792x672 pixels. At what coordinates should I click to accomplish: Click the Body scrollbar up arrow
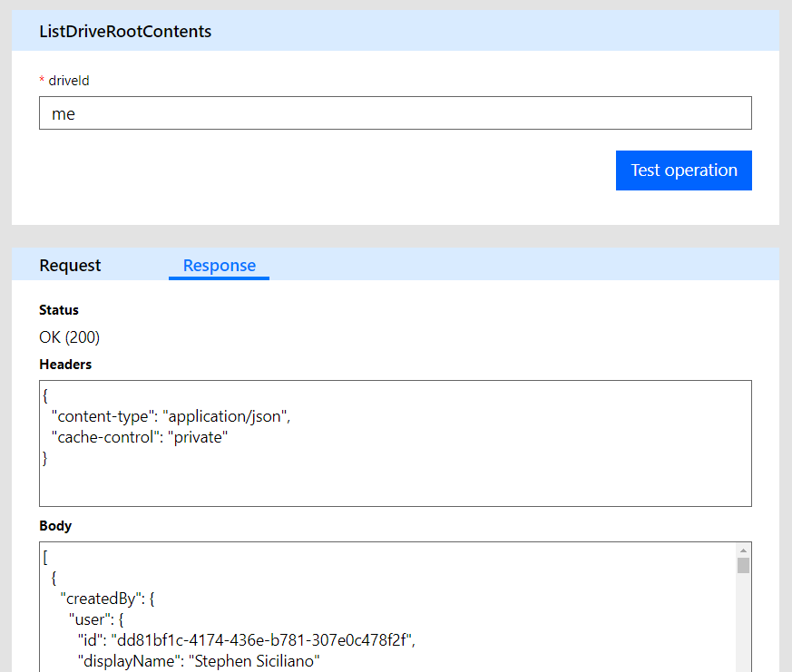[x=743, y=550]
